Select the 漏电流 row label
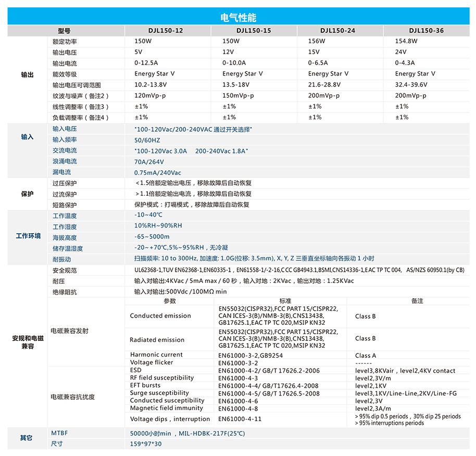Viewport: 476px width, 456px height. tap(61, 172)
